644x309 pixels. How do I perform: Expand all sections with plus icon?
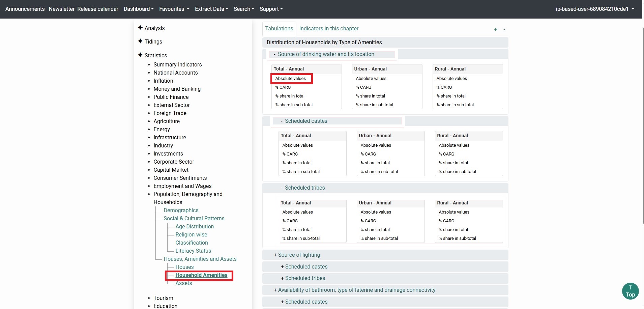pyautogui.click(x=495, y=29)
